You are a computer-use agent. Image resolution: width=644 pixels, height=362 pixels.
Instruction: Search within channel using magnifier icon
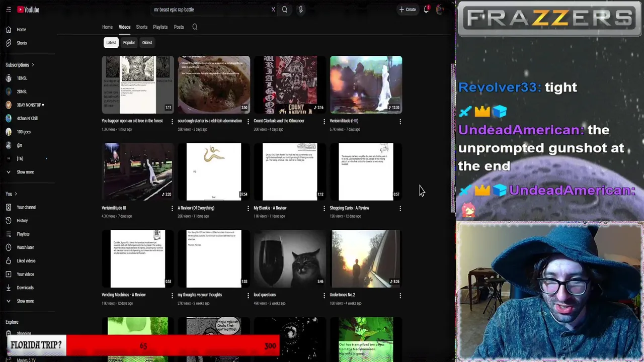tap(195, 27)
